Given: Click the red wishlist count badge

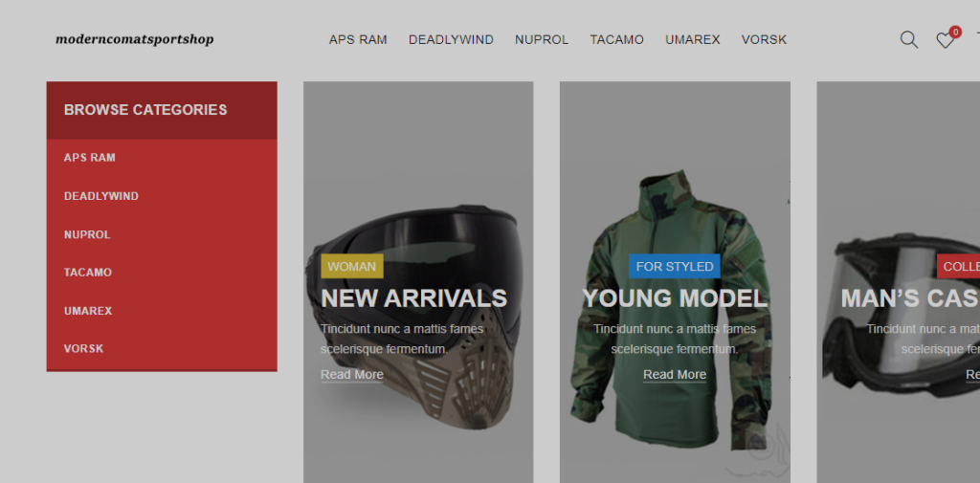Looking at the screenshot, I should point(955,32).
